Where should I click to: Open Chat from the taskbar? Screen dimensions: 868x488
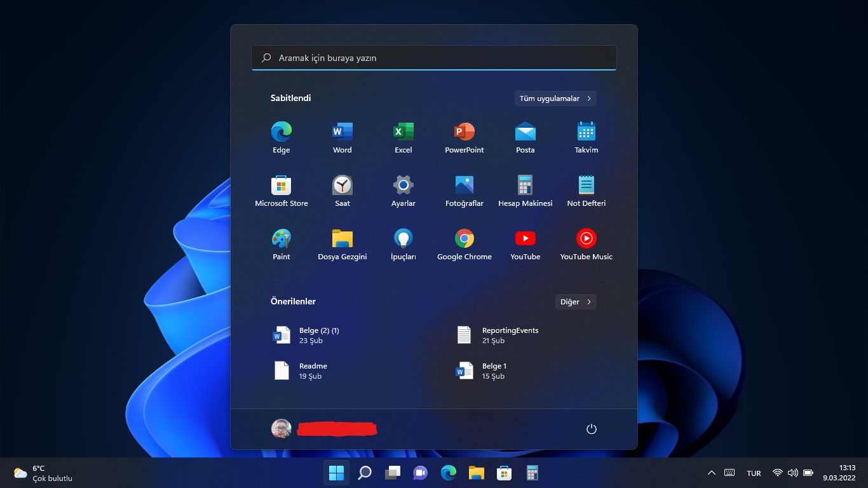tap(420, 473)
